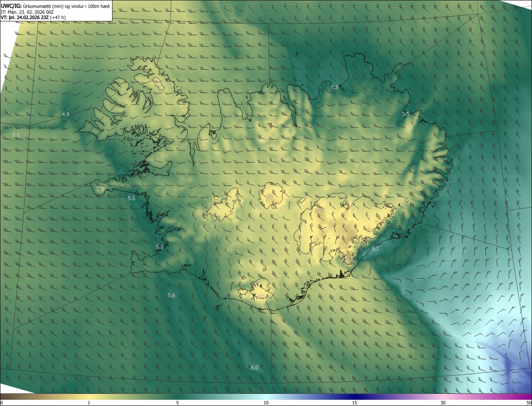Image resolution: width=532 pixels, height=406 pixels.
Task: Click the legend tick label 30
Action: click(x=443, y=403)
